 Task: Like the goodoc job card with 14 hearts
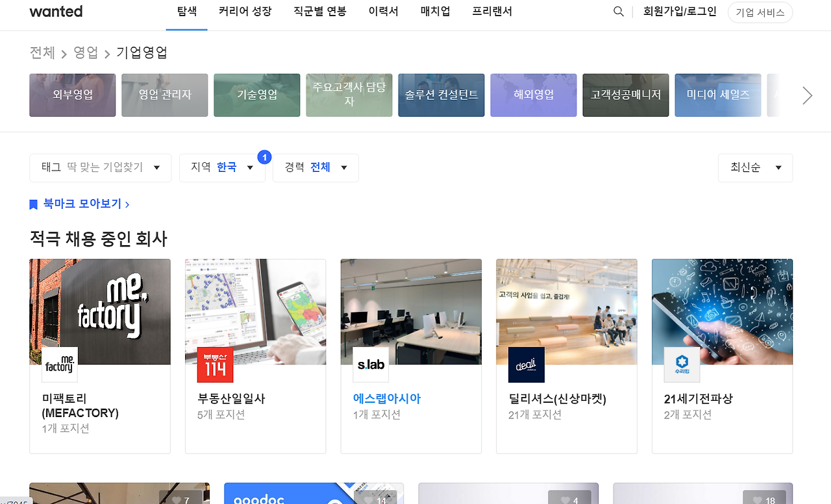(x=376, y=498)
